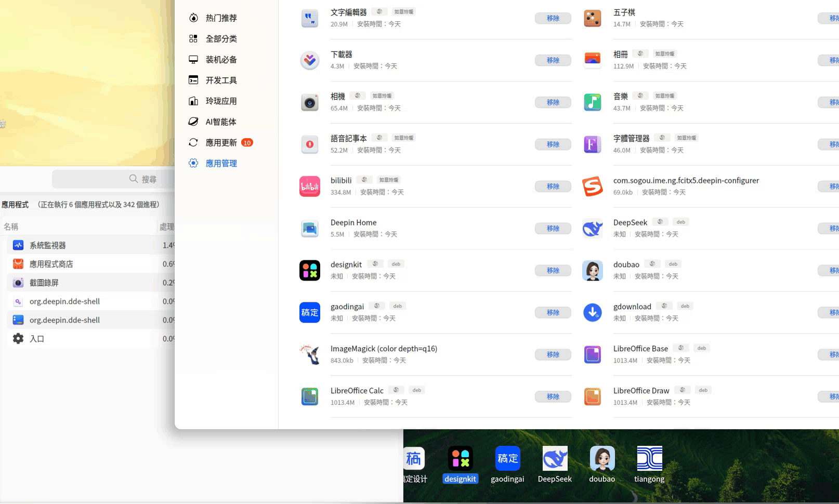Image resolution: width=839 pixels, height=504 pixels.
Task: Click 移除 beside gaodingai in the list
Action: tap(553, 313)
